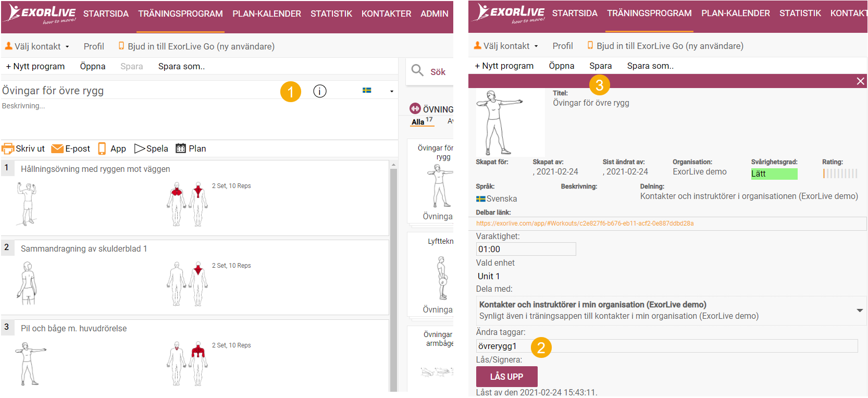Open language dropdown arrow next to flag

[x=392, y=92]
